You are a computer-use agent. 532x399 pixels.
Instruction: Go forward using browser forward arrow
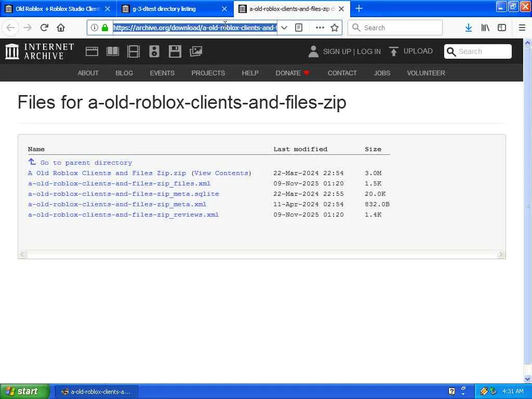28,28
